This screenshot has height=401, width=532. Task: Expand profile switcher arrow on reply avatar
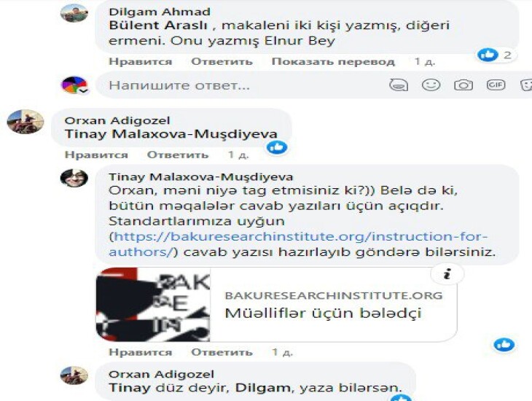pos(84,90)
